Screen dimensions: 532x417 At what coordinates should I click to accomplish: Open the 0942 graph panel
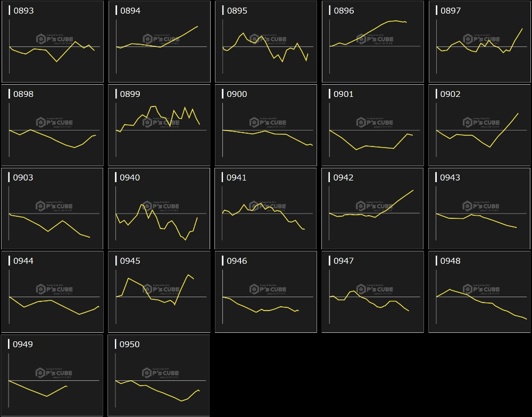(x=372, y=209)
